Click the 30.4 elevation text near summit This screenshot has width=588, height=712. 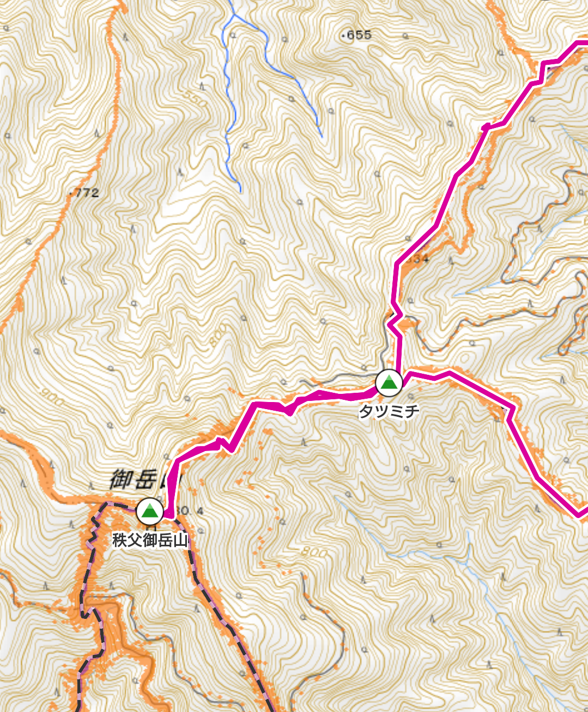coord(190,511)
